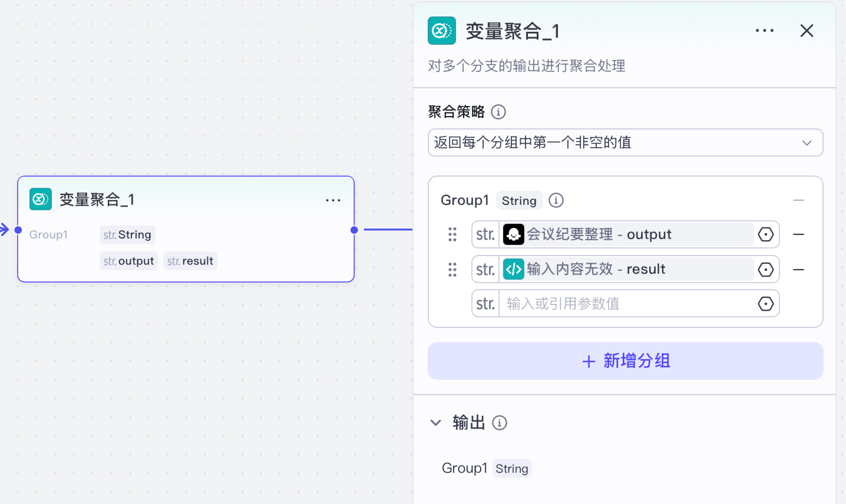Click the str.String tag on the canvas node

coord(127,235)
